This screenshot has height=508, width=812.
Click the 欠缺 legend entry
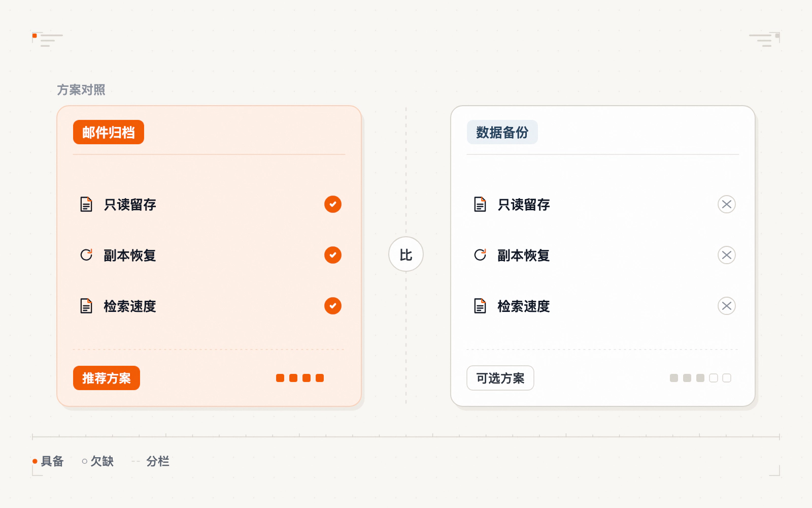point(98,461)
